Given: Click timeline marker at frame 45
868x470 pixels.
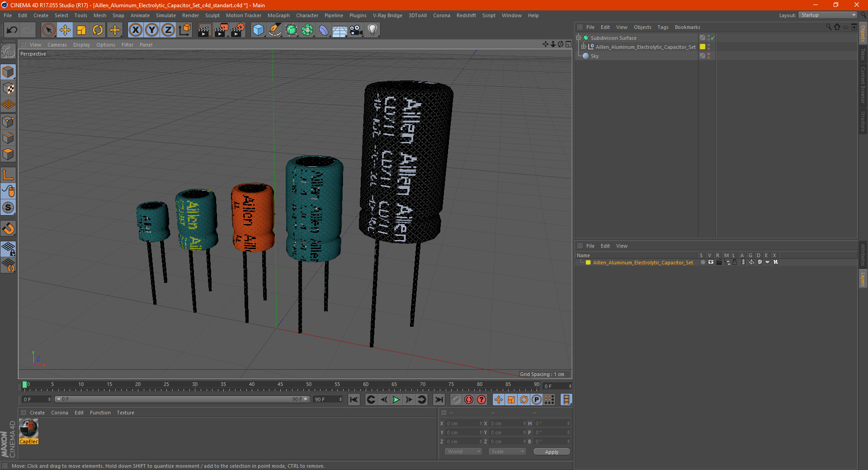Looking at the screenshot, I should click(280, 385).
